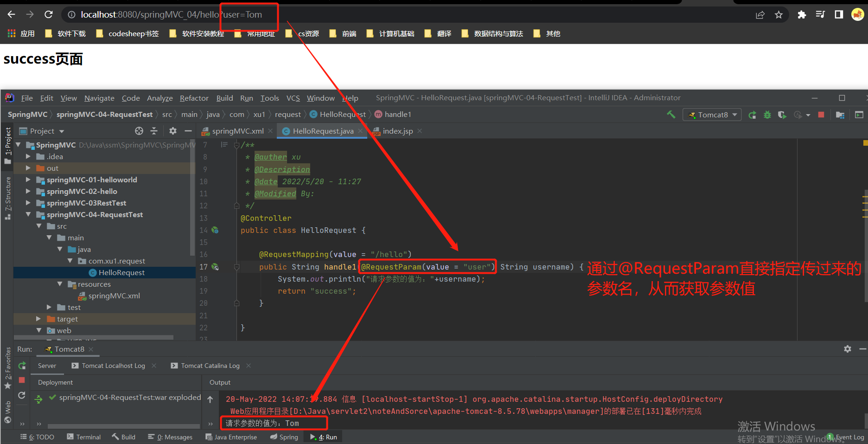Select the Server tab in Run panel

tap(47, 366)
